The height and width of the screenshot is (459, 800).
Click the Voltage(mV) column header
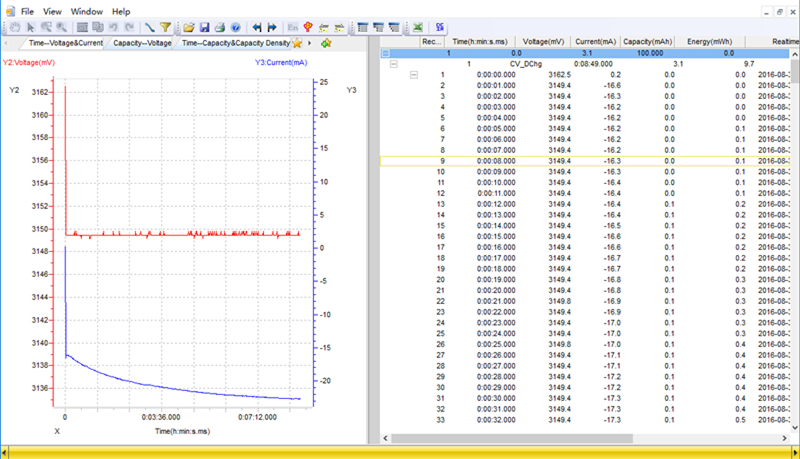(545, 41)
